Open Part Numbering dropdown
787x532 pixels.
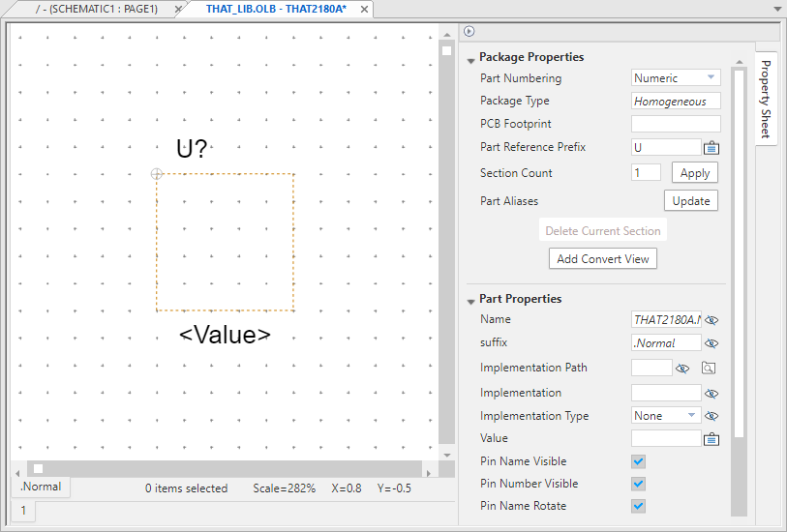click(676, 78)
